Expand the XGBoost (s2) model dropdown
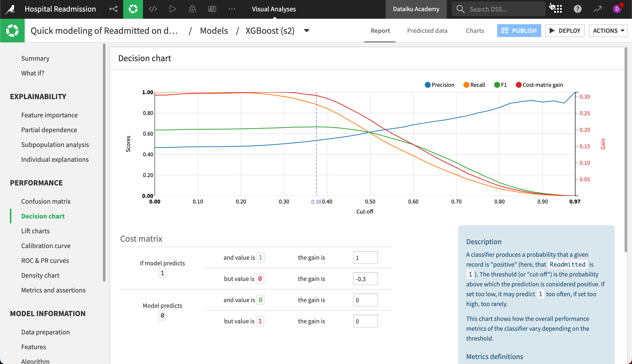The height and width of the screenshot is (364, 632). click(x=306, y=31)
